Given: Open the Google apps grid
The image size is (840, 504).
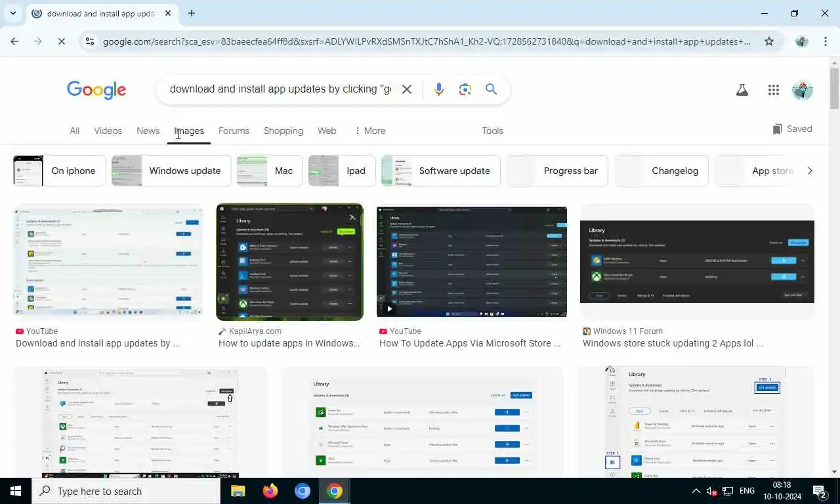Looking at the screenshot, I should tap(774, 91).
